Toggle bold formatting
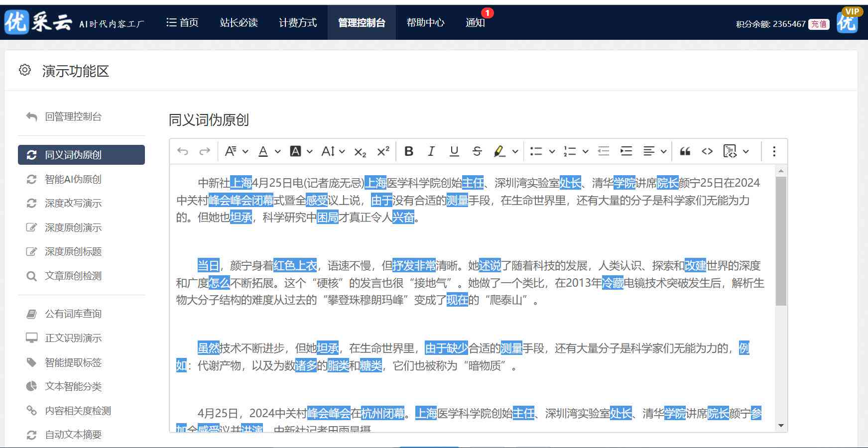The height and width of the screenshot is (448, 868). (409, 151)
